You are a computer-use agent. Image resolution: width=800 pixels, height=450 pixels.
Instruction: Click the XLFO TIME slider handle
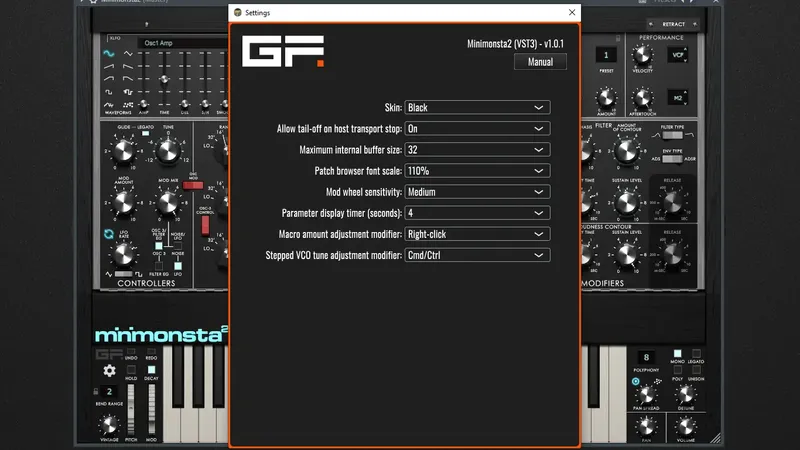164,79
